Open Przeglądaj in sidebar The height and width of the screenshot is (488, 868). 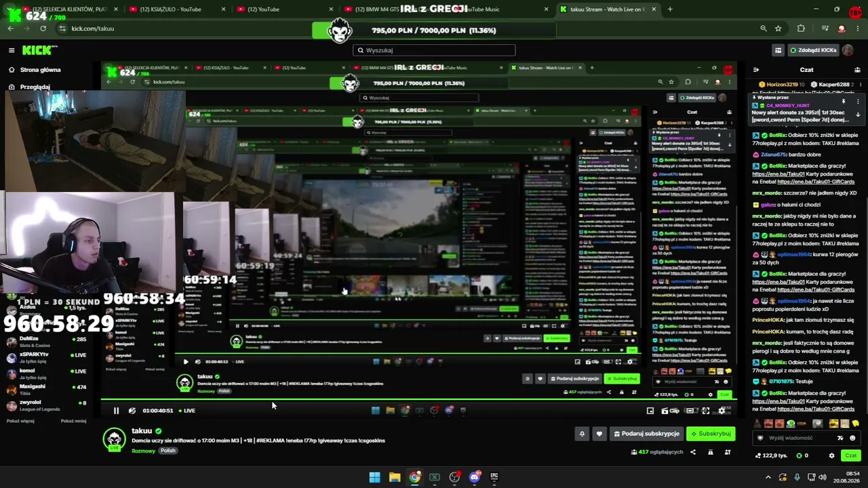(28, 87)
